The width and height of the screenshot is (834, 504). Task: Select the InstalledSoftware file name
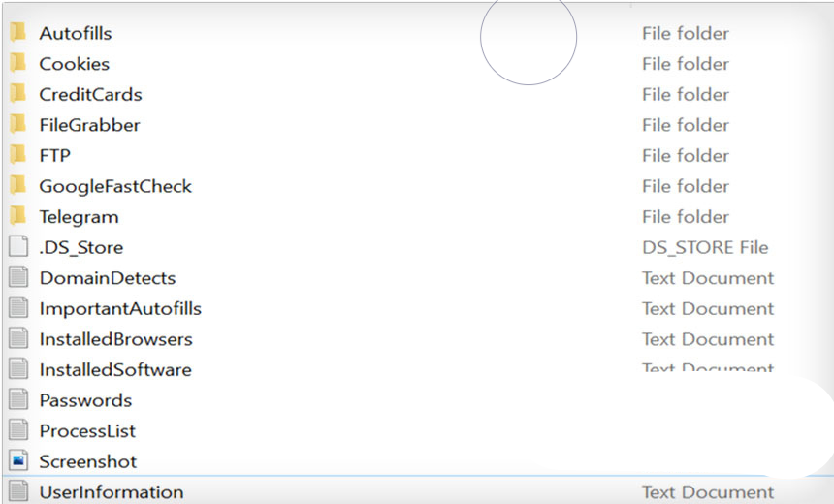(114, 370)
